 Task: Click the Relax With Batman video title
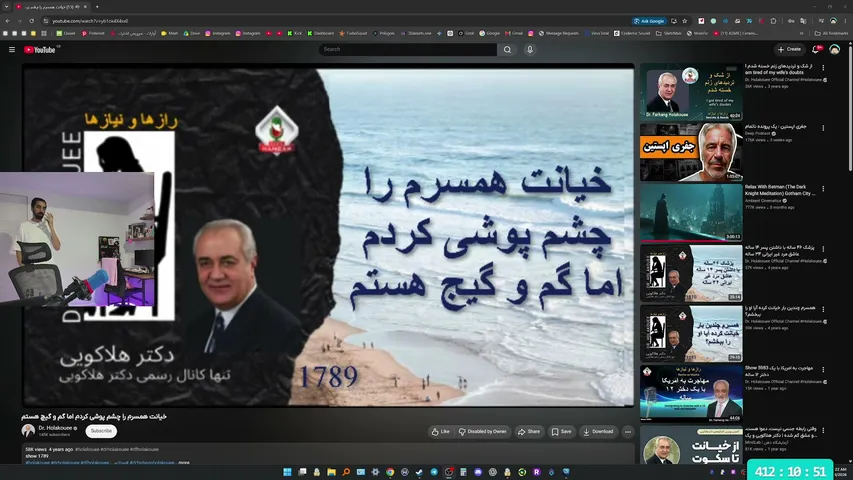coord(780,190)
